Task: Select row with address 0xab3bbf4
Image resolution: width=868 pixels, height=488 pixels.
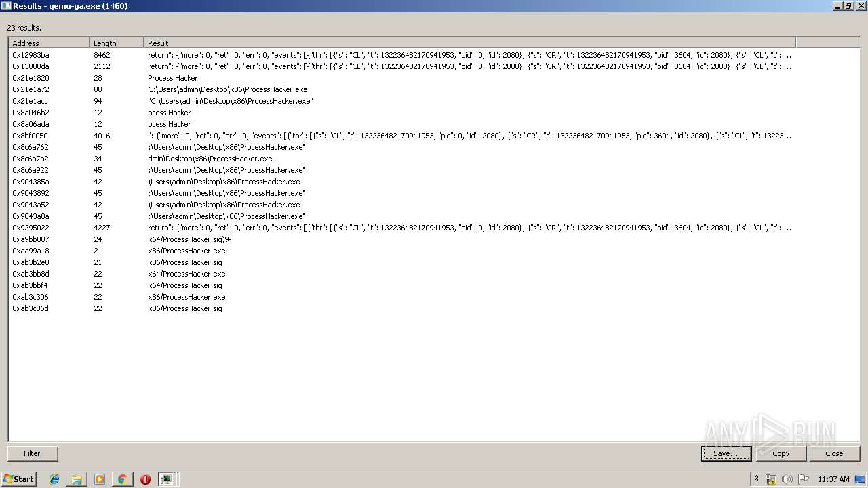Action: (402, 285)
